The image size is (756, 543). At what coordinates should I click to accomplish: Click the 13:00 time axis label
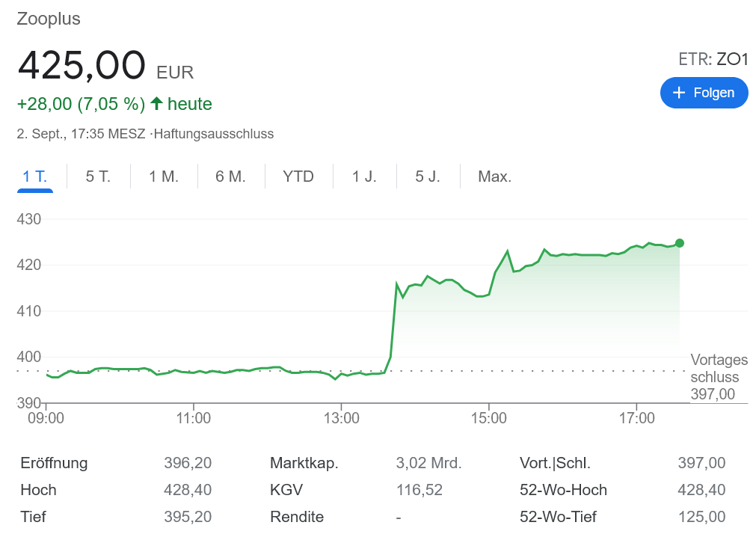click(341, 418)
